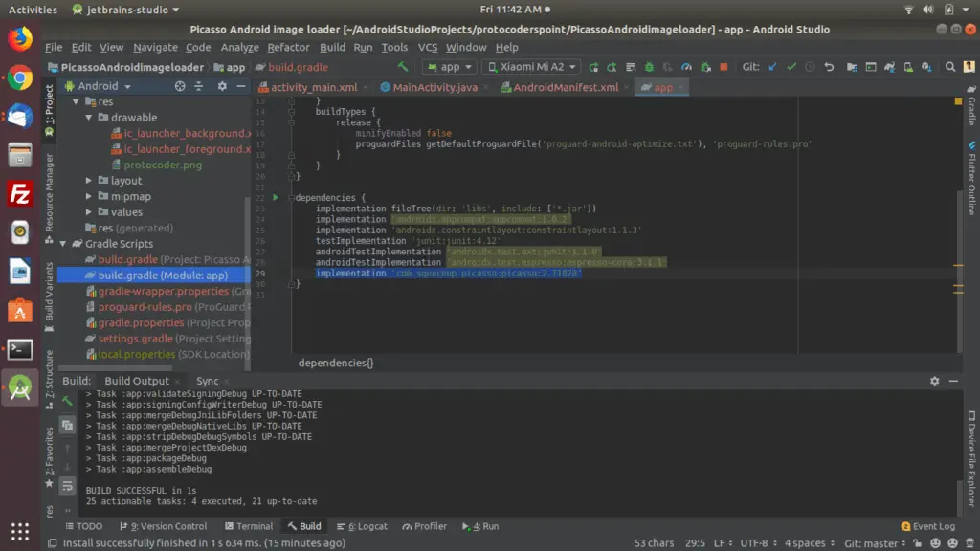The height and width of the screenshot is (551, 980).
Task: Open the 6: Logcat tool window
Action: coord(362,526)
